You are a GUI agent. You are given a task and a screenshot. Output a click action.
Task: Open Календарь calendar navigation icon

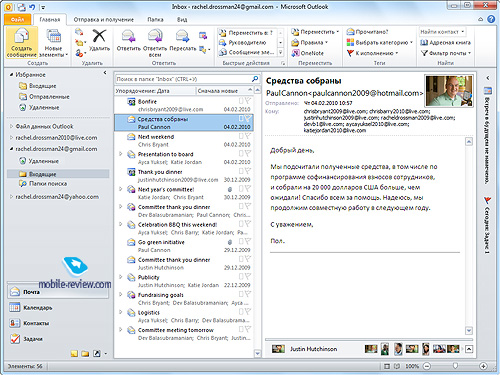click(x=14, y=307)
